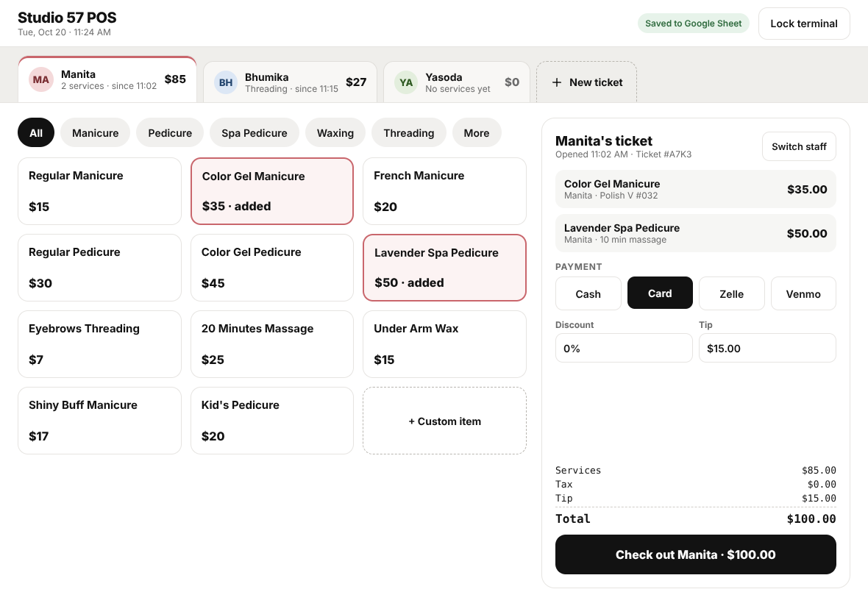This screenshot has width=868, height=603.
Task: Click the Tip $15.00 summary line
Action: (x=695, y=498)
